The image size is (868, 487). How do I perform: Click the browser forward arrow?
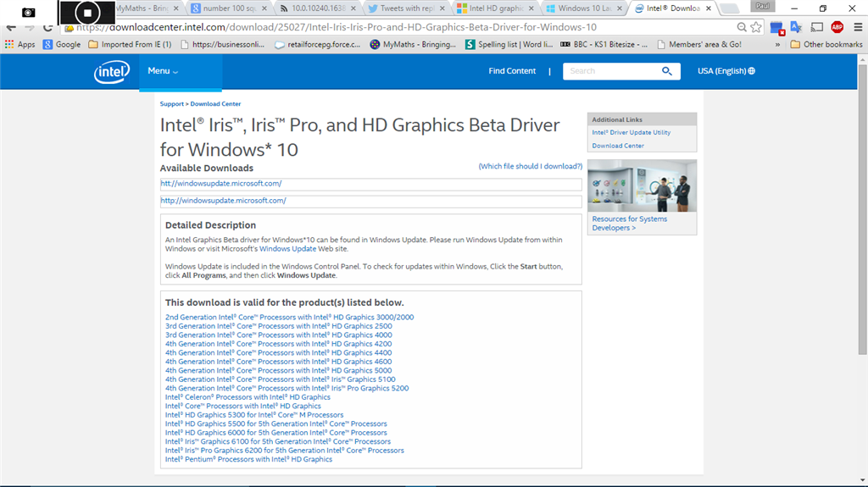pyautogui.click(x=30, y=27)
